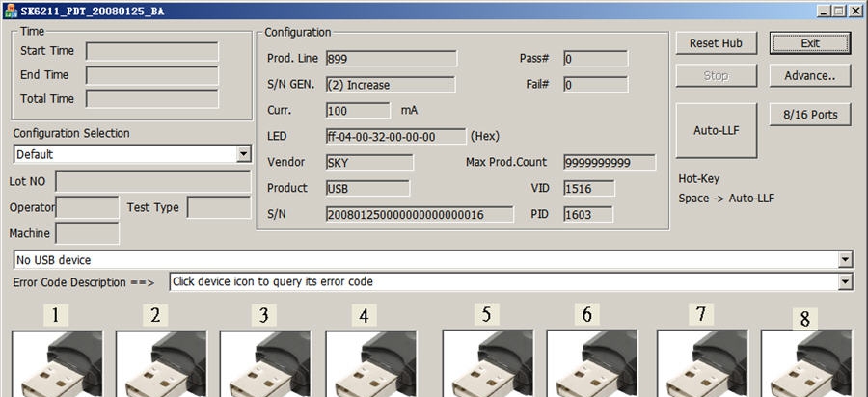Open the Error Code Description dropdown
Viewport: 868px width, 397px height.
(x=846, y=282)
